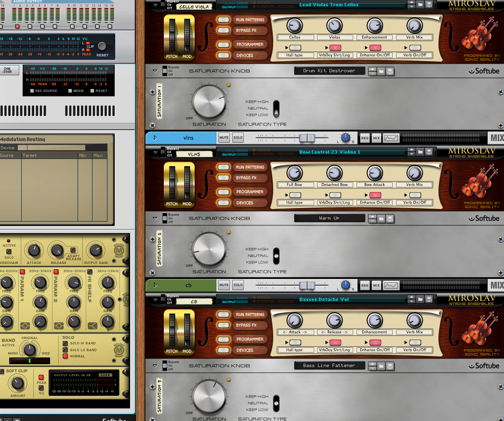
Task: Browse patches for Basses Detache Vel
Action: 420,300
